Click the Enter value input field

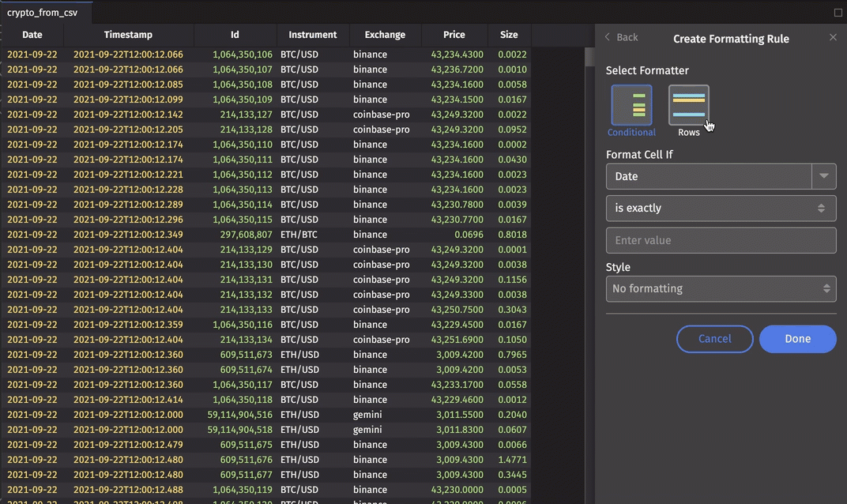(721, 240)
